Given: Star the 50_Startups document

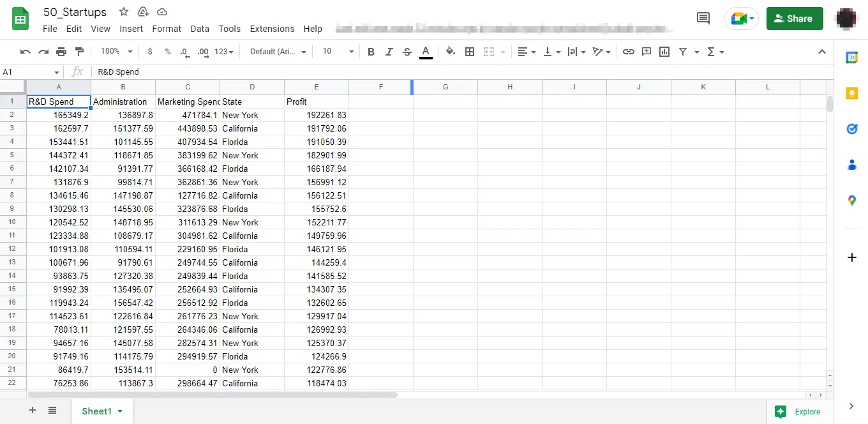Looking at the screenshot, I should point(124,12).
